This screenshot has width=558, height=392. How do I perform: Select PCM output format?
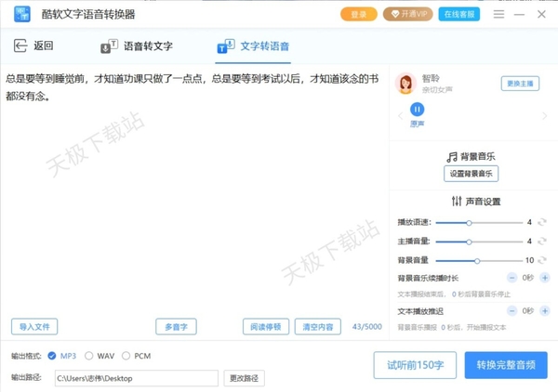126,356
